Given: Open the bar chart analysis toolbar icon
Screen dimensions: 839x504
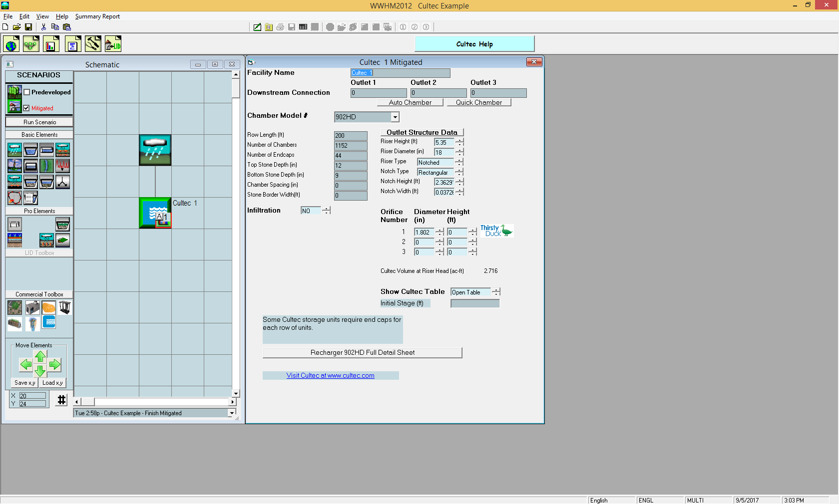Looking at the screenshot, I should (51, 44).
